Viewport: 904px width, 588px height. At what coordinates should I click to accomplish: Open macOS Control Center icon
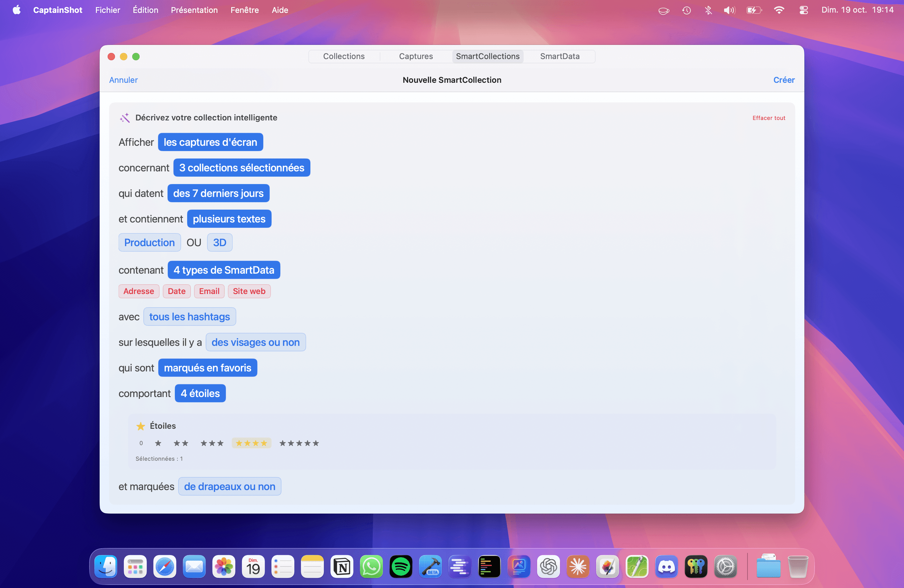(803, 10)
